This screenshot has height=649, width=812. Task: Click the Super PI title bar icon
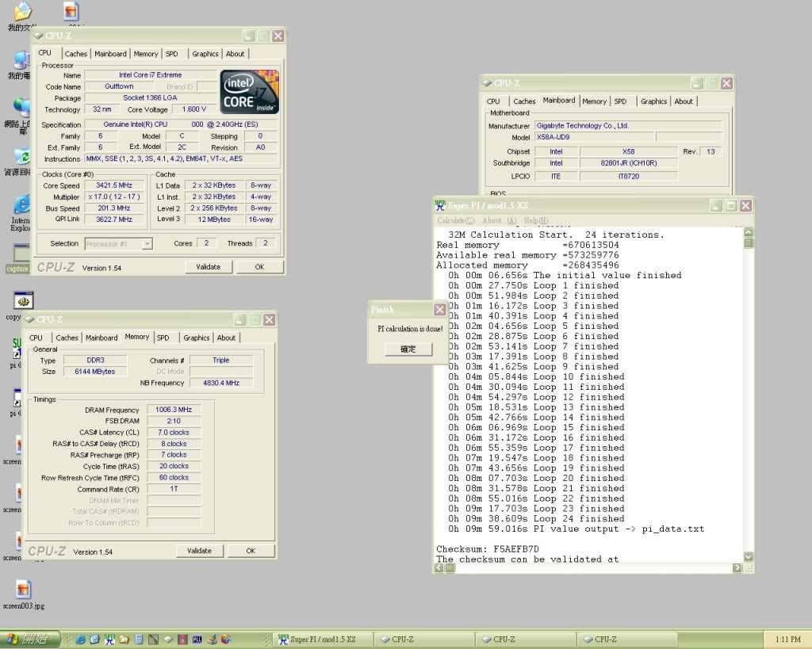click(x=440, y=205)
